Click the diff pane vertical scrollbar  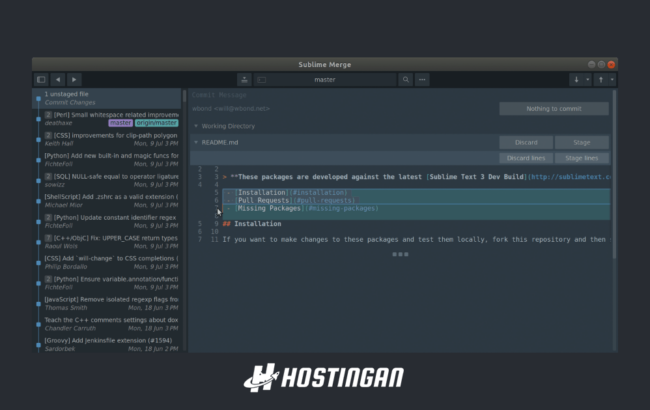tap(614, 174)
